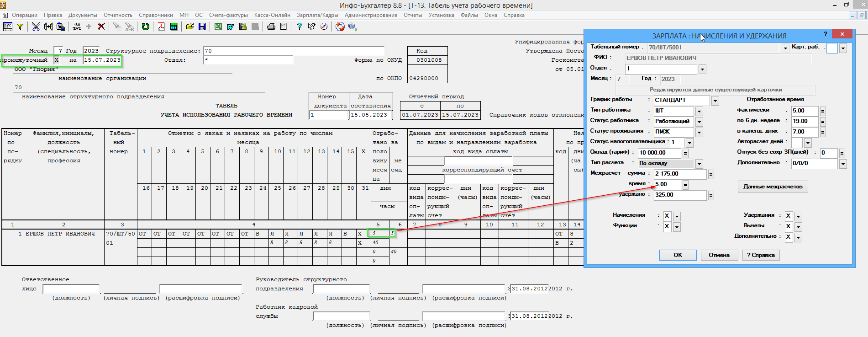The image size is (868, 337).
Task: Toggle the bottom Дополнительно X checkbox
Action: click(789, 237)
